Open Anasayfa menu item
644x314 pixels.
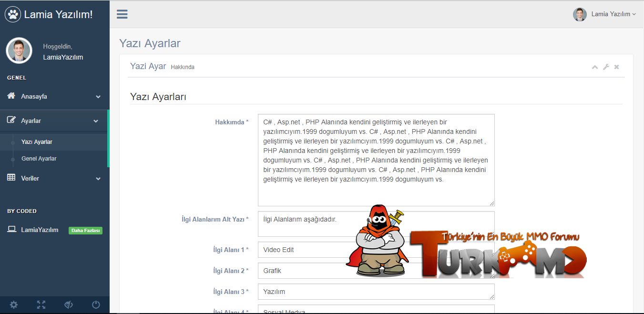[54, 96]
